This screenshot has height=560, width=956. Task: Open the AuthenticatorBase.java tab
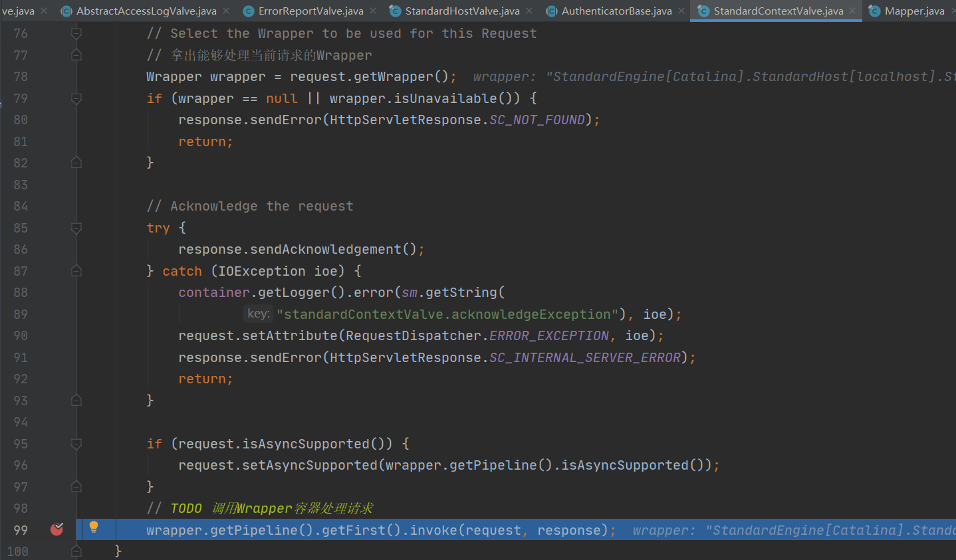point(616,11)
